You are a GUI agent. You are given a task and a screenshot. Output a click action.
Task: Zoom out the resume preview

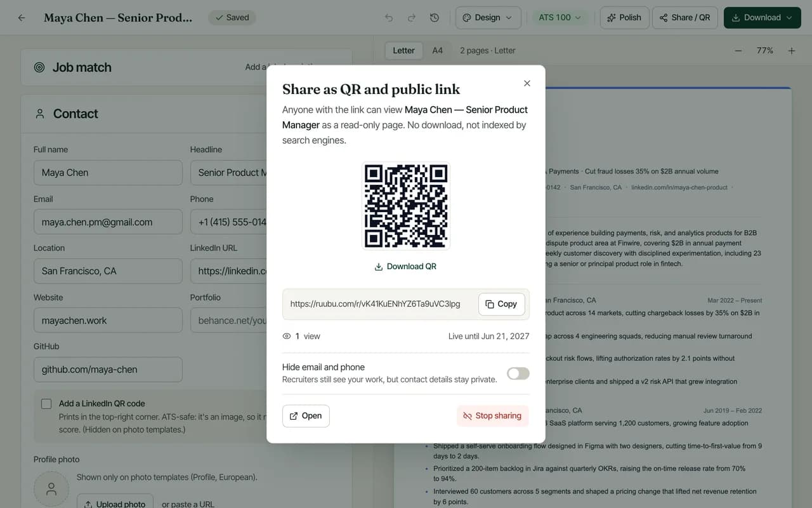(x=738, y=51)
